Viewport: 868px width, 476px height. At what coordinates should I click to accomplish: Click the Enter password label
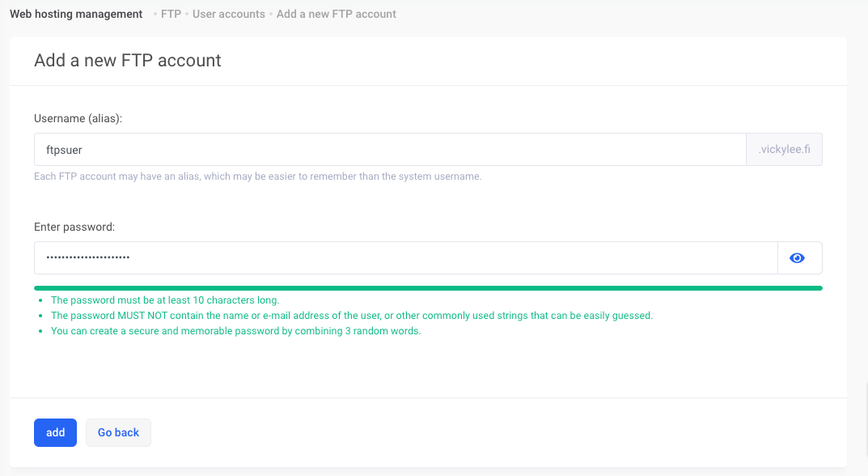[74, 227]
